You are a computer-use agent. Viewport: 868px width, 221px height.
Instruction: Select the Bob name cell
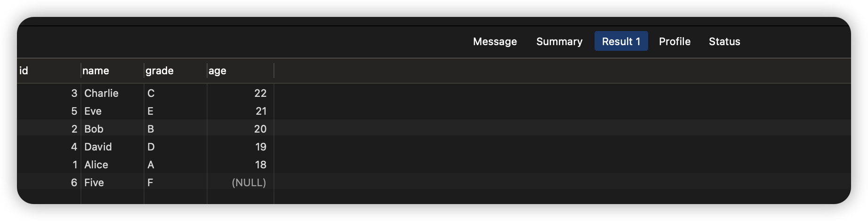(x=94, y=129)
